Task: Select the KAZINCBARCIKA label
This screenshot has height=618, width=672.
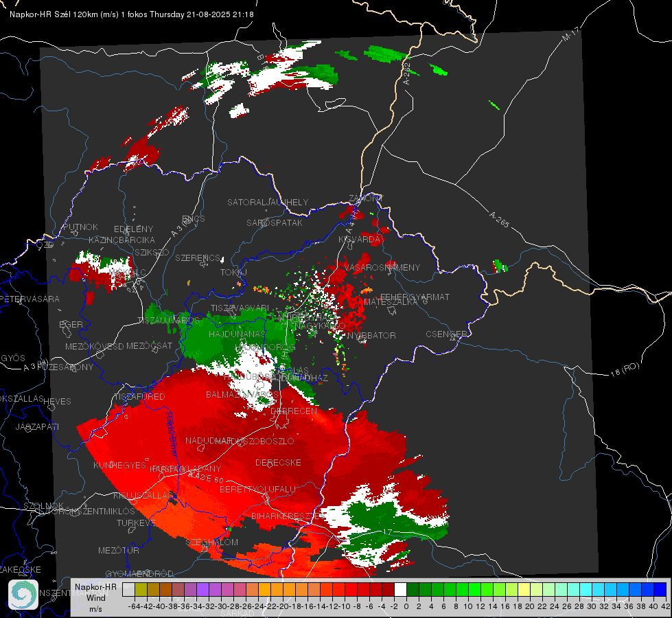Action: point(121,240)
